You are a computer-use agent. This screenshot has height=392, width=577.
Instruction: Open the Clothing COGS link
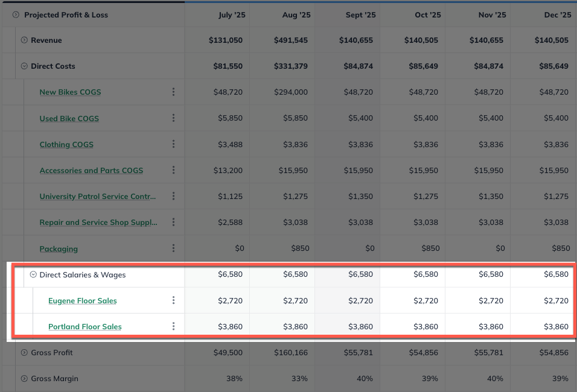66,145
